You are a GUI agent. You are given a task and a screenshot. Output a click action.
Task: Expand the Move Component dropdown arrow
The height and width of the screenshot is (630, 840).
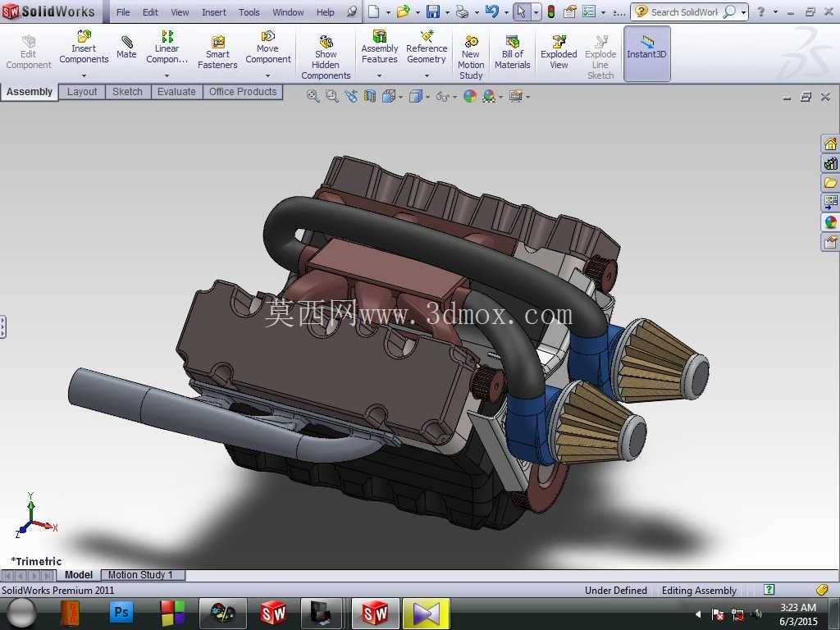point(268,75)
